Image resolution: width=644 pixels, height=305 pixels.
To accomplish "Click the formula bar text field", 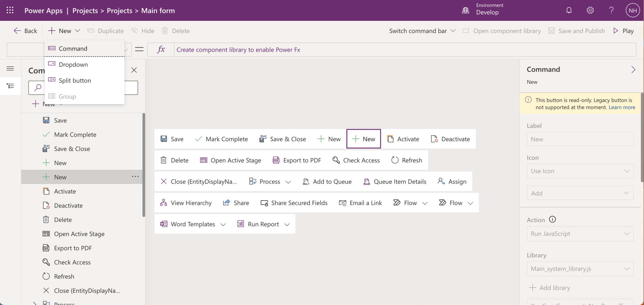I will pos(405,50).
